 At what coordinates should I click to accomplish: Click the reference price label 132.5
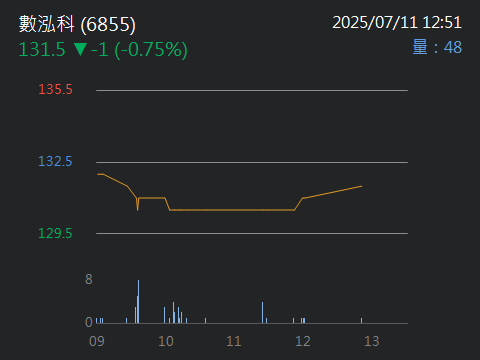[x=55, y=161]
